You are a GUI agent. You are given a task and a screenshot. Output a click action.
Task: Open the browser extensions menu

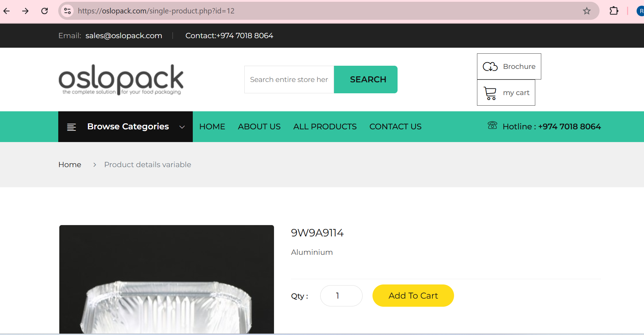pos(614,11)
